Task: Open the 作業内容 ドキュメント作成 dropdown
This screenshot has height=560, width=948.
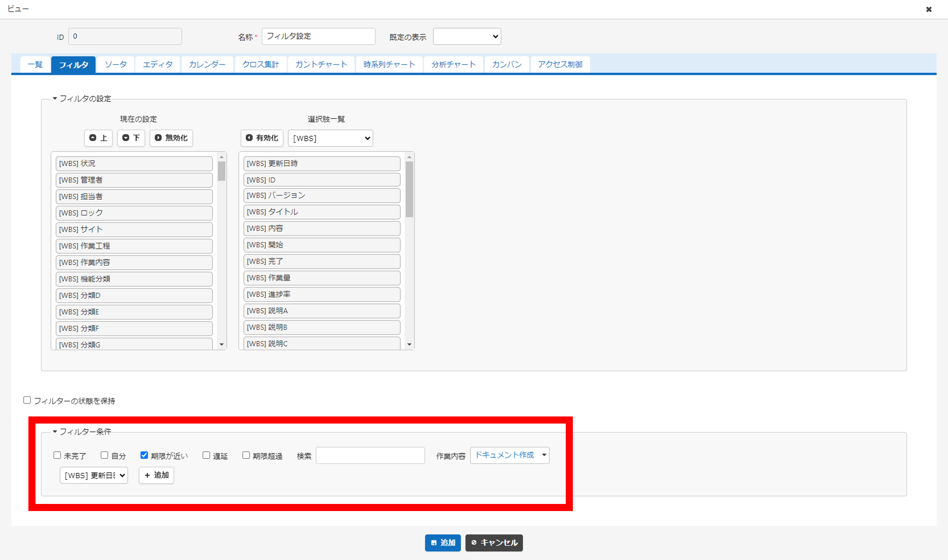Action: (x=510, y=455)
